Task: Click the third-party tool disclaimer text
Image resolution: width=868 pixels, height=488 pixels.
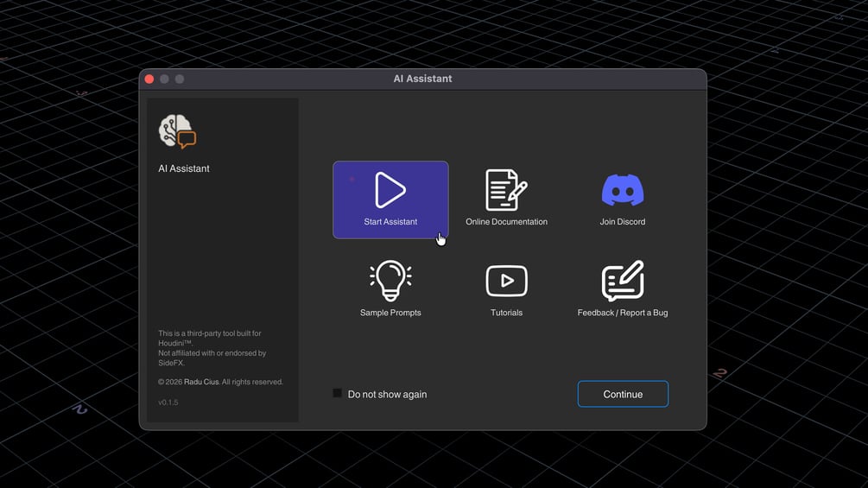Action: click(212, 348)
